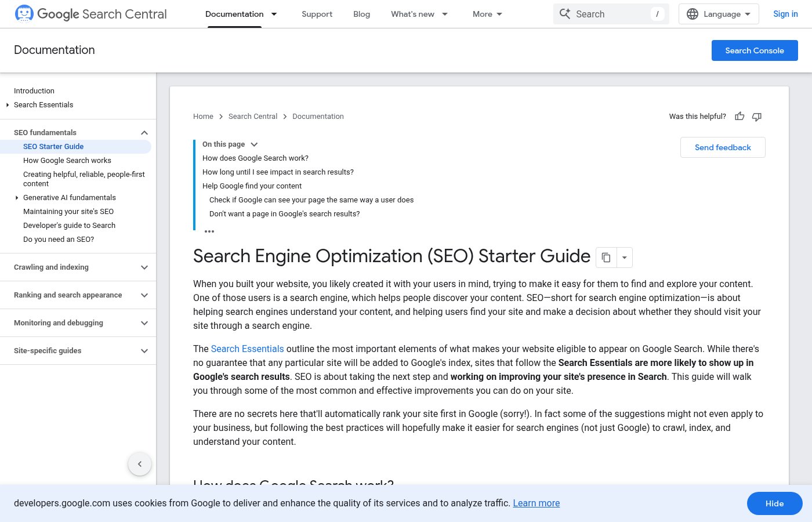Collapse the side navigation panel arrow
Screen dimensions: 812x522
[140, 464]
